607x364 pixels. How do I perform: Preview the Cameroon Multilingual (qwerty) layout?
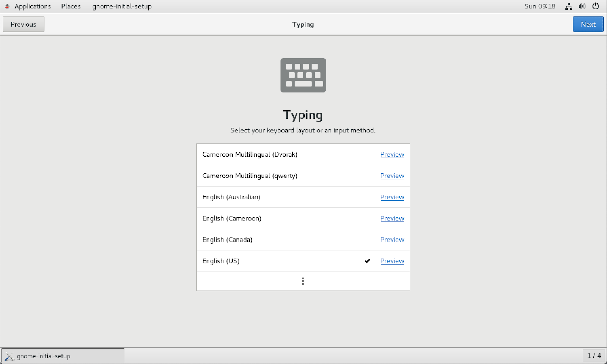(x=392, y=176)
